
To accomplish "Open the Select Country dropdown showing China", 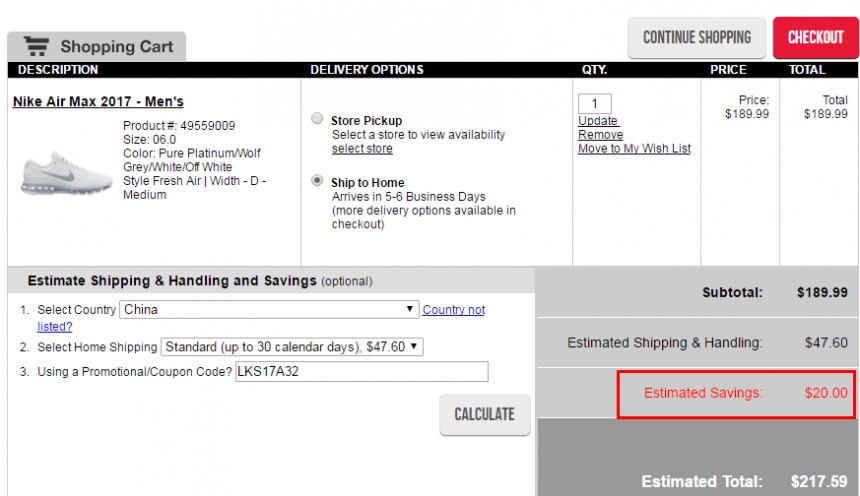I will [x=269, y=309].
